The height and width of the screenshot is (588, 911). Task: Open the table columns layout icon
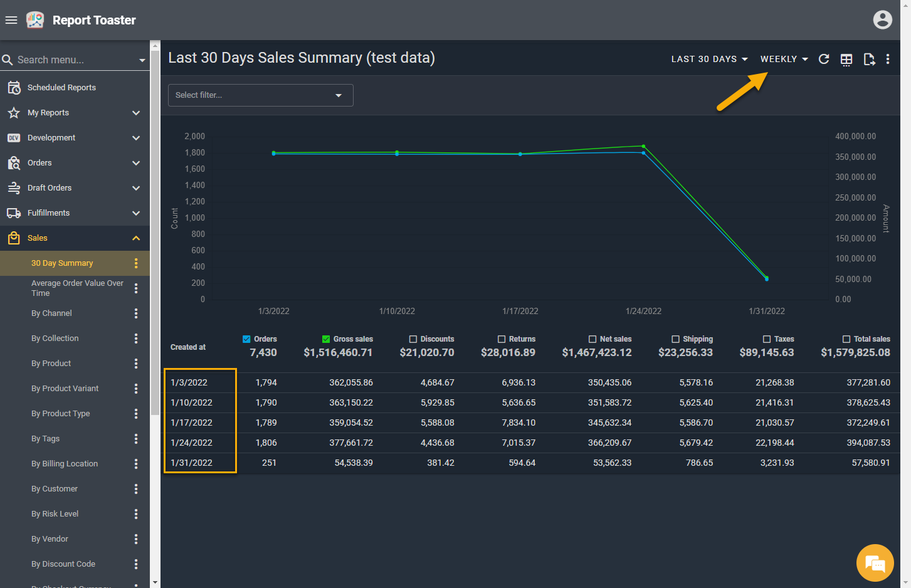846,60
